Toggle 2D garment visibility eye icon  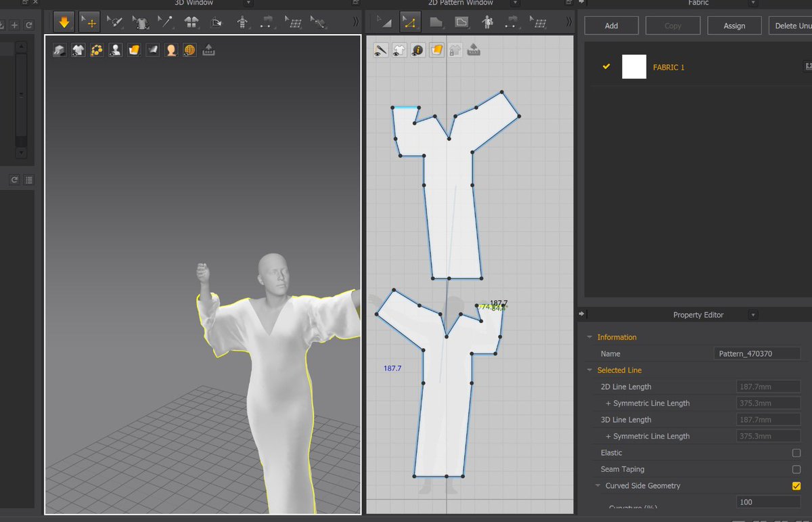click(399, 50)
